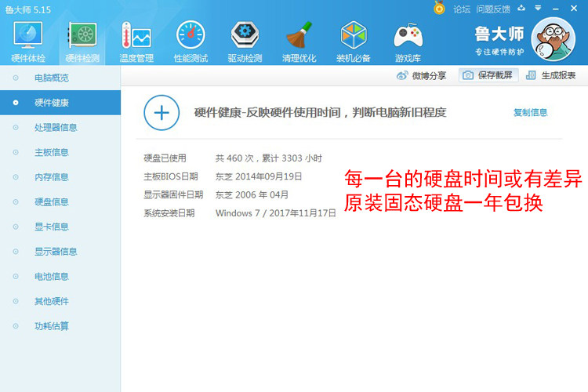The width and height of the screenshot is (588, 392).
Task: Open the skin/theme icon next to 问题反馈
Action: coord(521,8)
